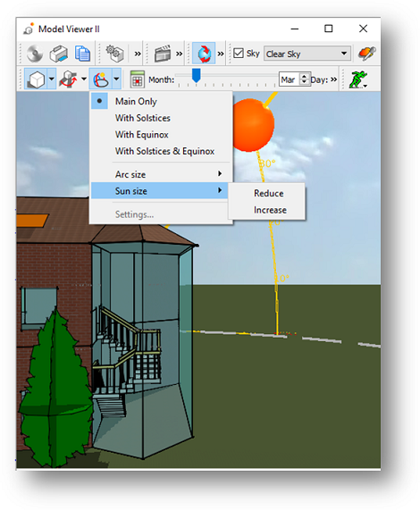Click the orange sun sphere in viewport
This screenshot has height=510, width=420.
tap(253, 125)
